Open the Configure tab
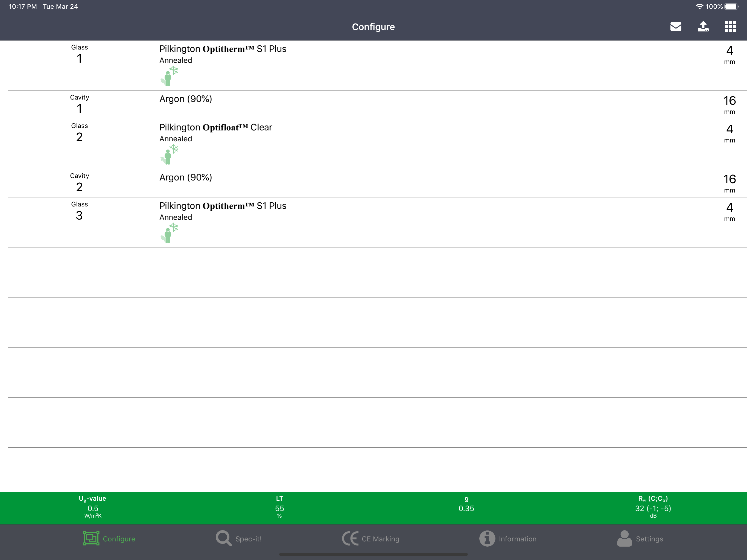This screenshot has height=560, width=747. point(109,539)
